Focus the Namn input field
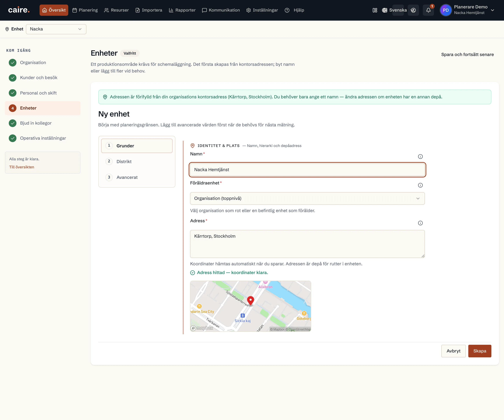504x420 pixels. [x=307, y=170]
